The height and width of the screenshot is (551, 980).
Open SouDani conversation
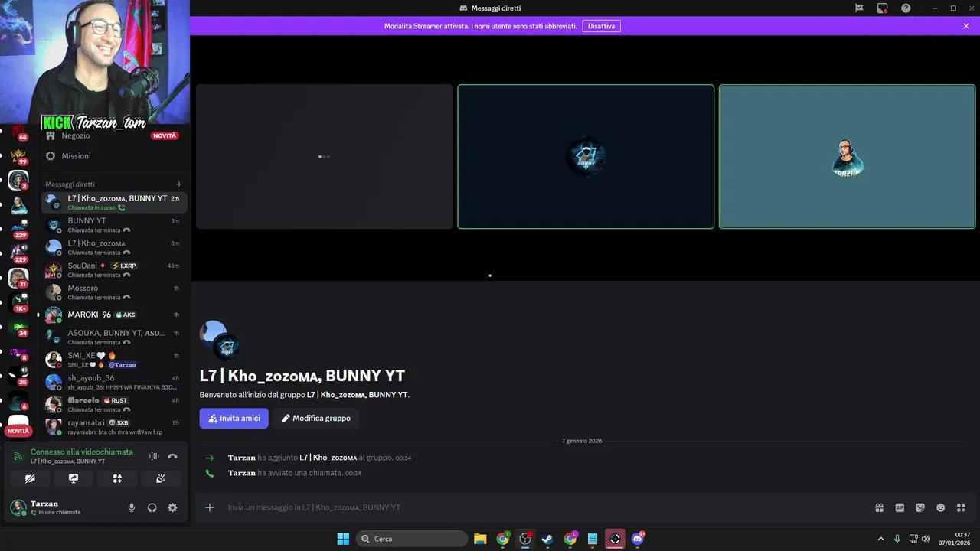[x=113, y=269]
